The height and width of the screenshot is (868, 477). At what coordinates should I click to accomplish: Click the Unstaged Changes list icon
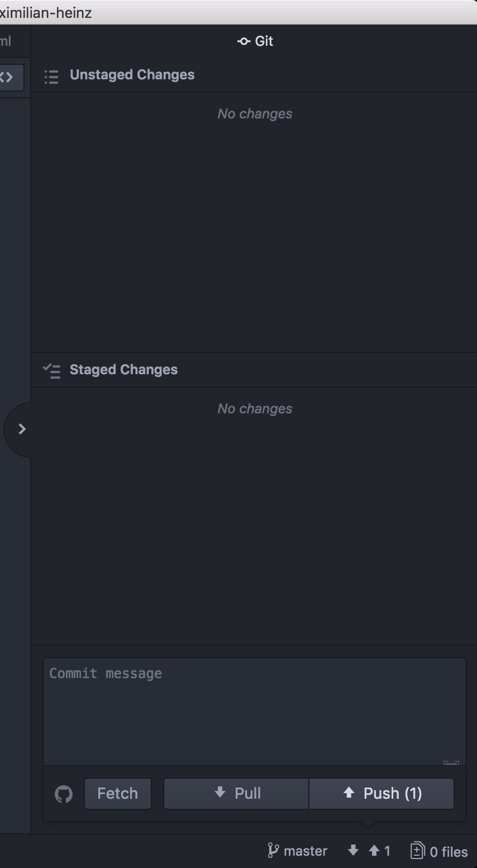click(x=51, y=77)
